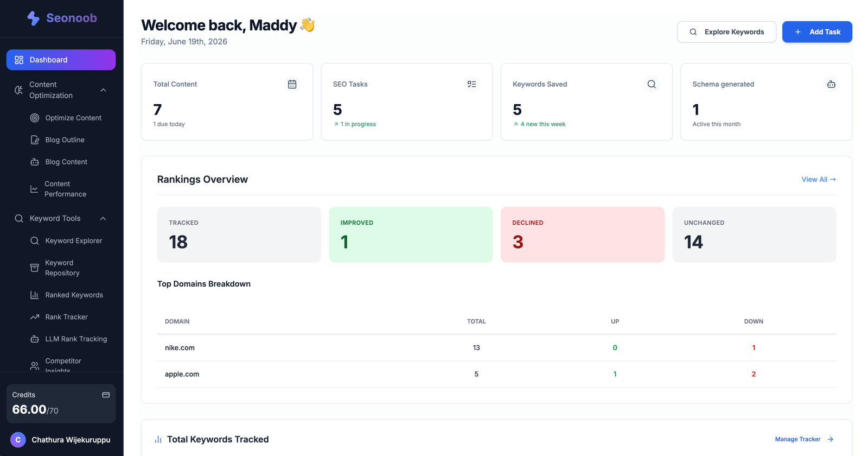The height and width of the screenshot is (456, 868).
Task: Click apple.com down value 2
Action: pos(754,375)
